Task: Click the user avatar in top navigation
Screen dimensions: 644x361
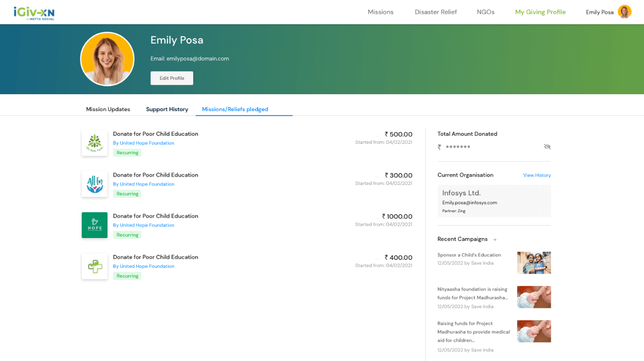Action: (624, 12)
